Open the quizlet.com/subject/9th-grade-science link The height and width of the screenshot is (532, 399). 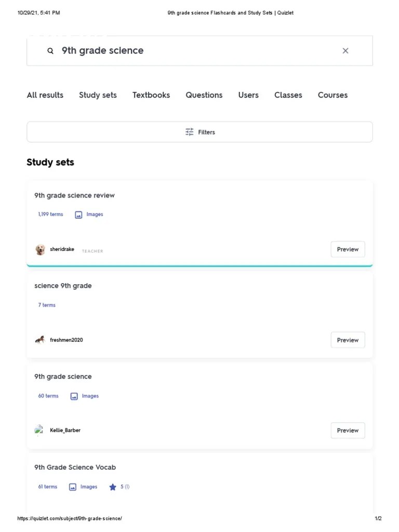69,518
